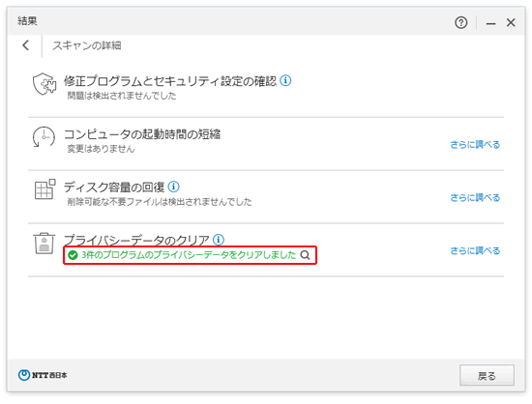Click the privacy data trash can icon
Viewport: 532px width, 404px height.
44,243
